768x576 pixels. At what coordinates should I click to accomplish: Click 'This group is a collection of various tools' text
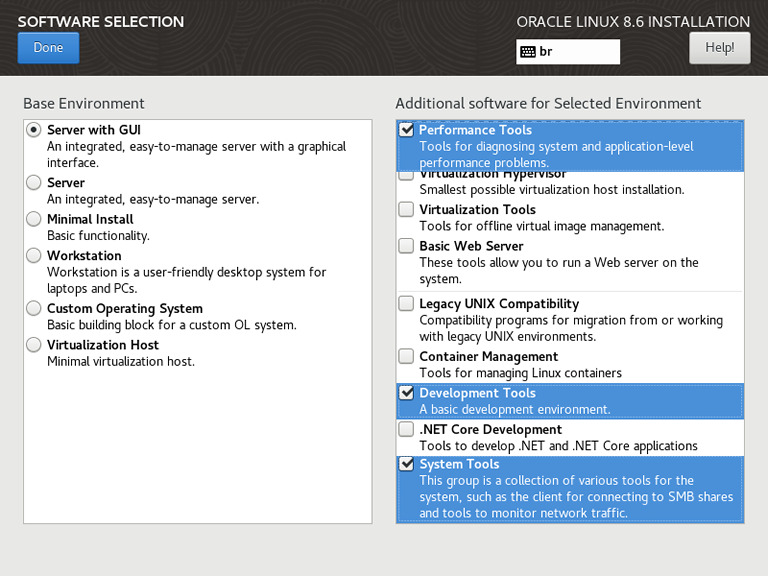pyautogui.click(x=576, y=497)
